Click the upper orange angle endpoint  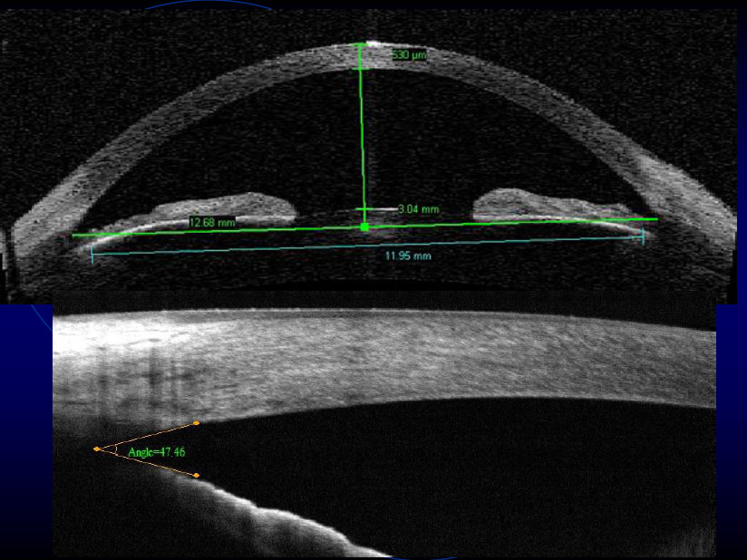pyautogui.click(x=197, y=423)
